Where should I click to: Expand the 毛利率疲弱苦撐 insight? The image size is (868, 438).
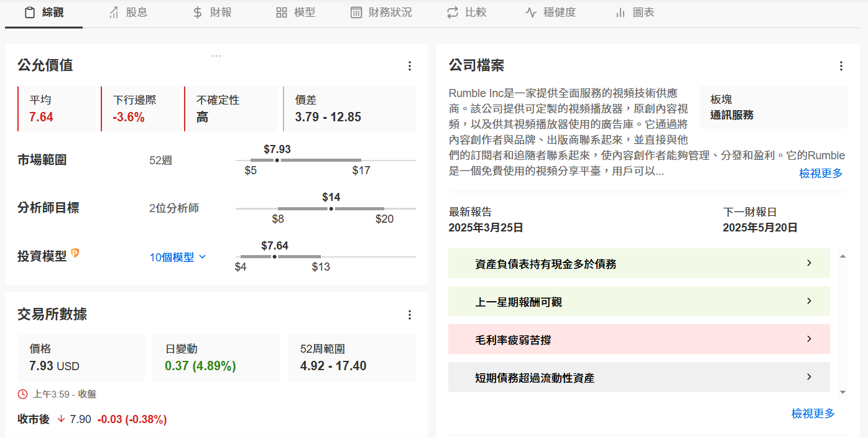coord(639,340)
